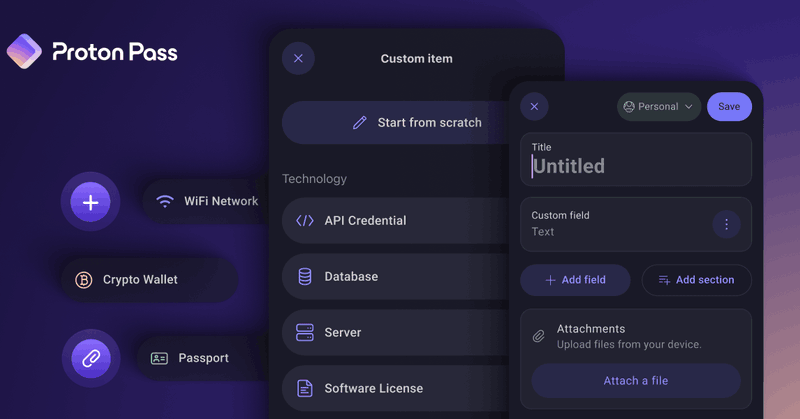This screenshot has width=800, height=419.
Task: Click Attach a file button
Action: 636,381
